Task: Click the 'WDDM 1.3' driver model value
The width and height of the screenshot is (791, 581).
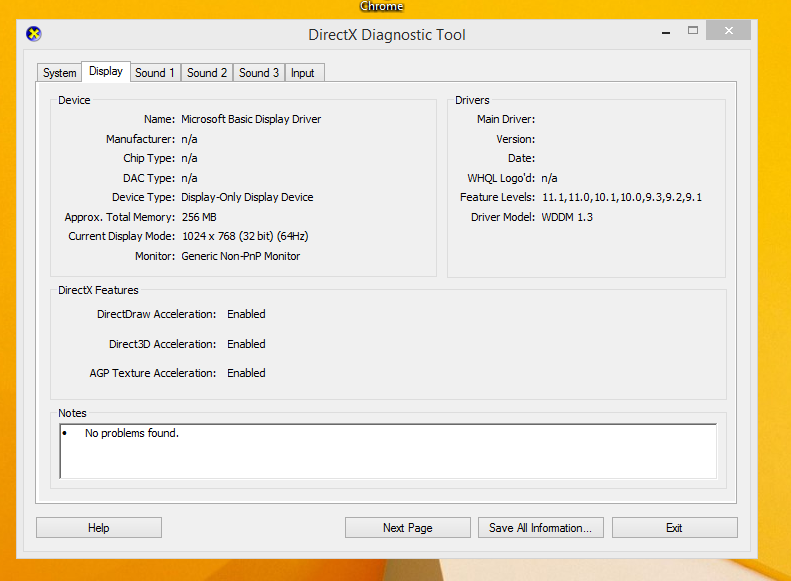Action: pos(567,217)
